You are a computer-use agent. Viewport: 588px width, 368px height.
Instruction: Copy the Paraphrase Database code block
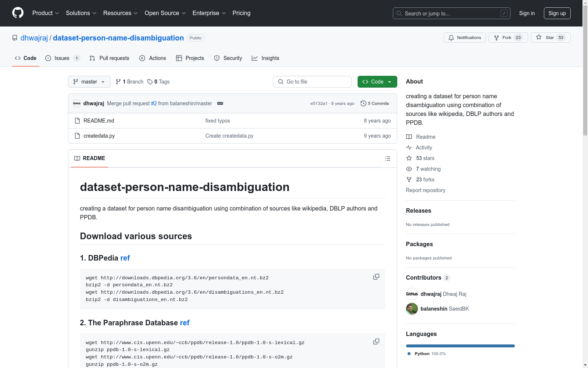click(x=376, y=342)
